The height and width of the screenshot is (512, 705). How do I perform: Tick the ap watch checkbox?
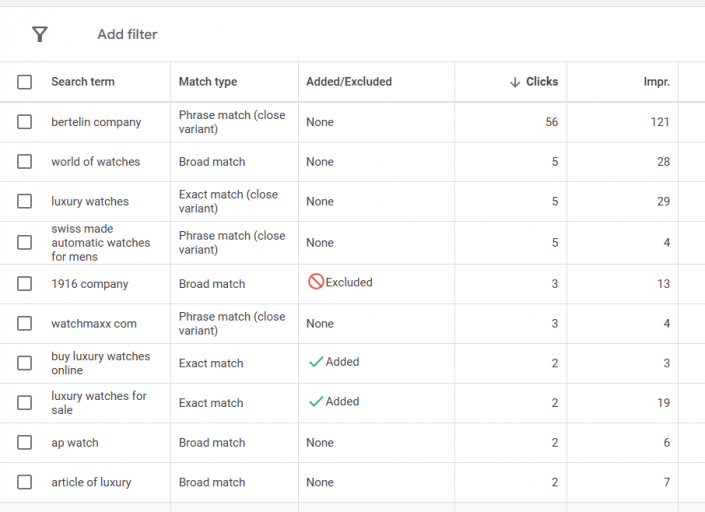point(25,443)
